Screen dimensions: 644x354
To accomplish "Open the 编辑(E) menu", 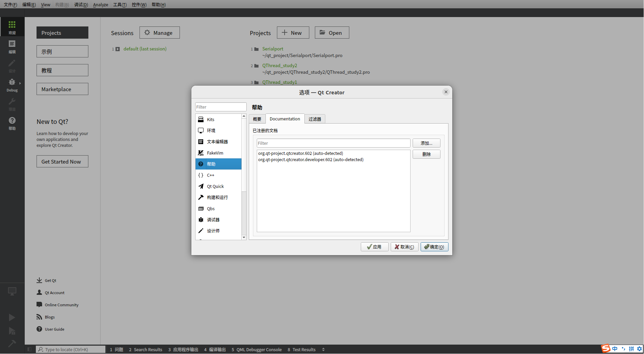I will pos(29,5).
